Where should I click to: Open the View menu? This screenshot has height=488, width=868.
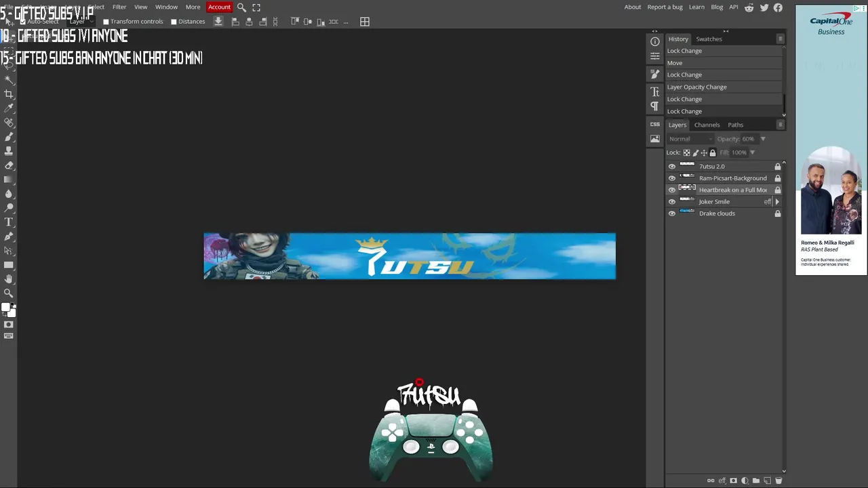[x=141, y=7]
